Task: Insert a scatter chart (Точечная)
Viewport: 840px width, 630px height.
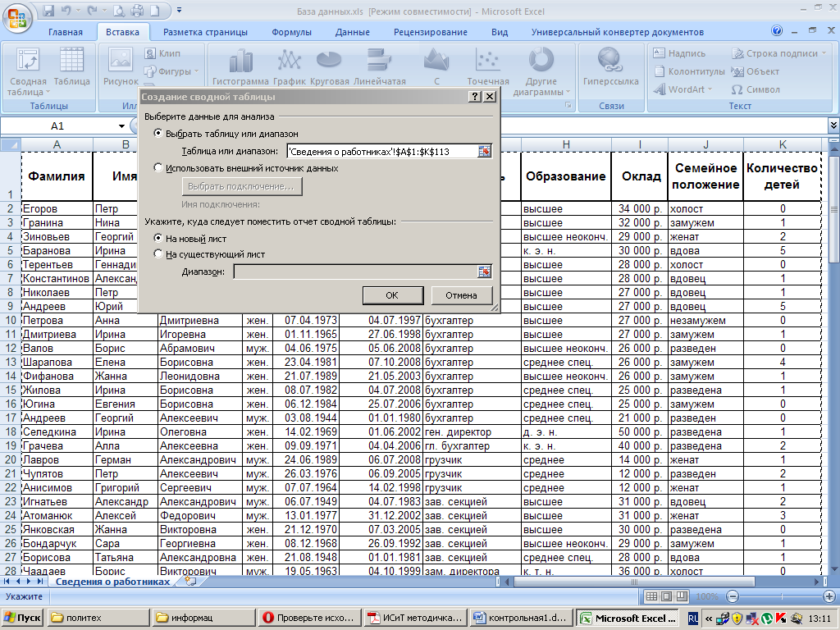Action: 488,67
